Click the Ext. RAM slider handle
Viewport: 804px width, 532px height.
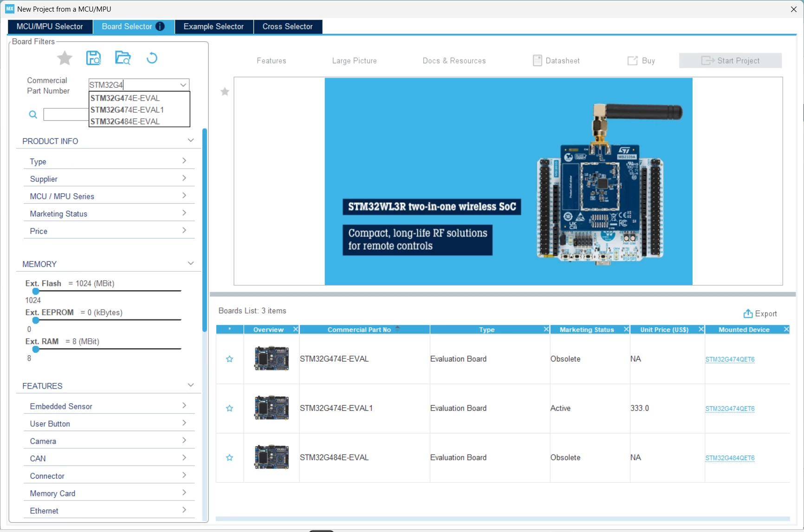pos(36,349)
